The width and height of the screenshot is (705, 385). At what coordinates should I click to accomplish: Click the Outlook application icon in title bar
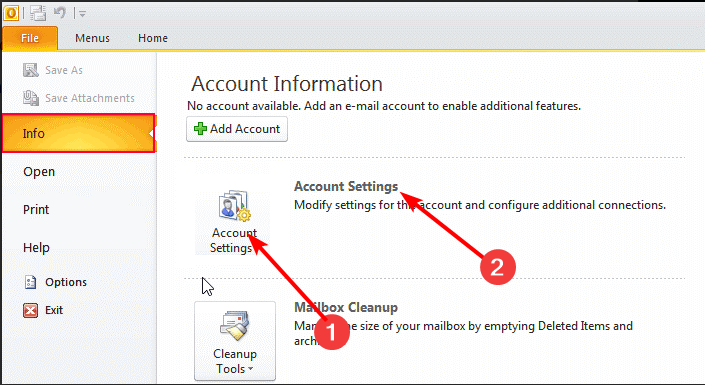point(11,13)
